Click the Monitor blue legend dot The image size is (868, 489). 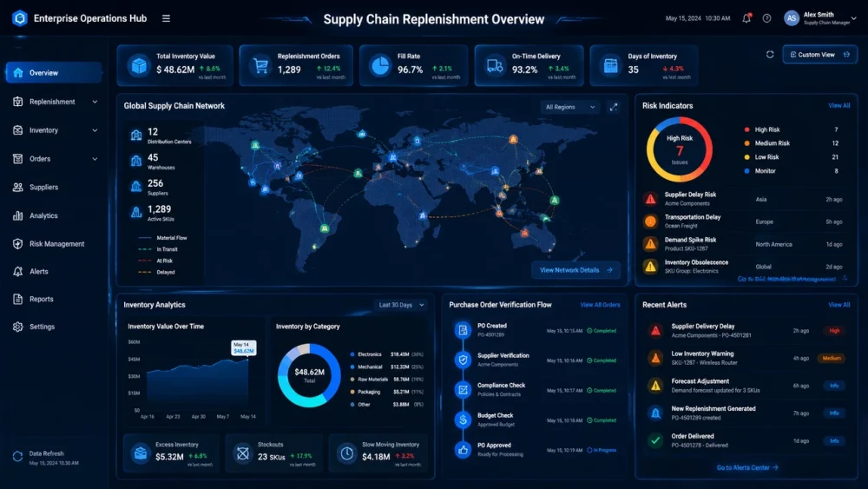coord(746,171)
